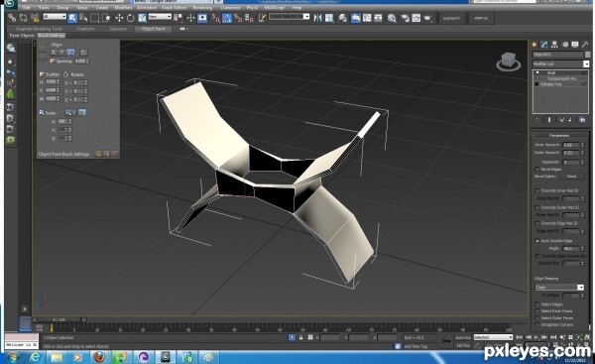Click the Align tool icon
Viewport: 595px width, 364px height.
[329, 18]
